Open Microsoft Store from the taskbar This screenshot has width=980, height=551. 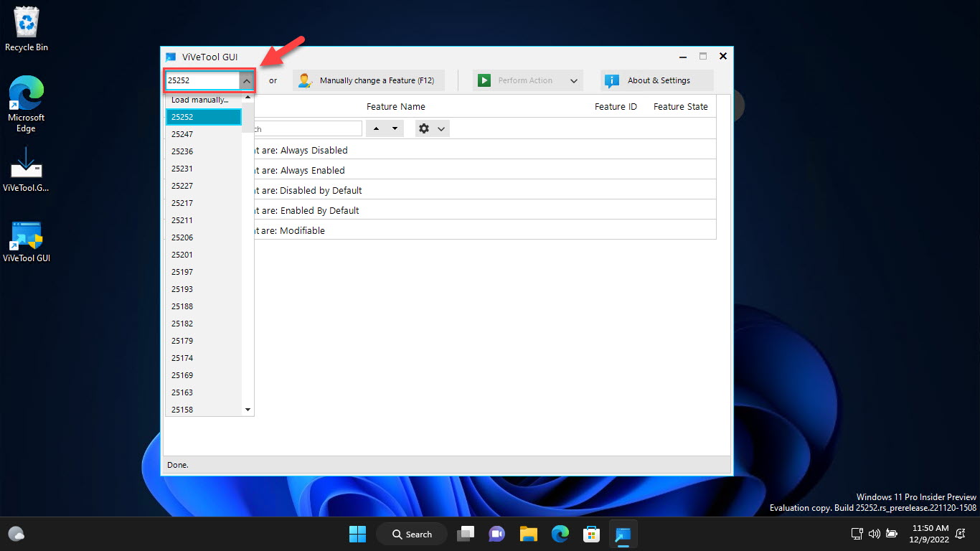tap(591, 534)
